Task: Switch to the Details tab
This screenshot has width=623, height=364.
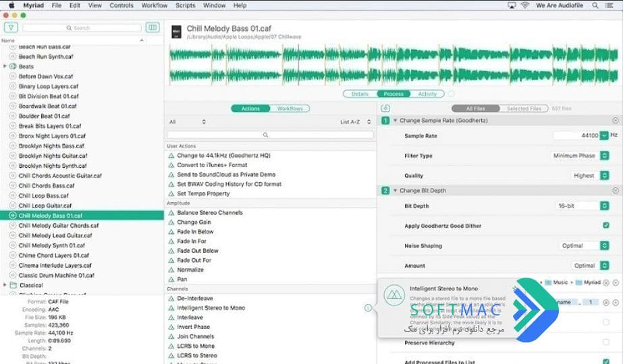Action: coord(360,94)
